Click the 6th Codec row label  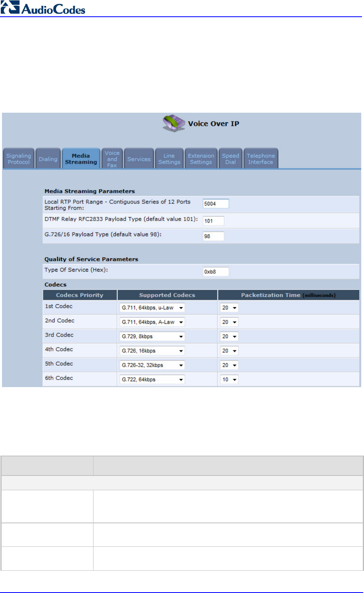[x=59, y=378]
